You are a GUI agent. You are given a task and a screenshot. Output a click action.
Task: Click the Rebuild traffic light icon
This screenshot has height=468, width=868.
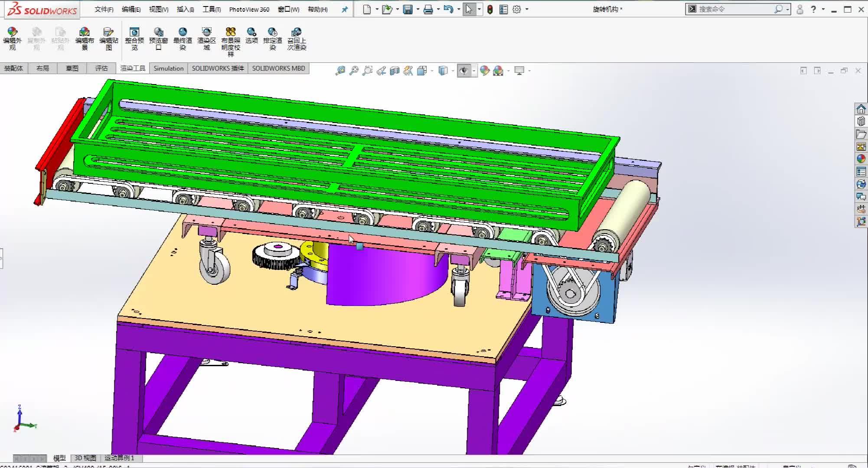pyautogui.click(x=490, y=10)
